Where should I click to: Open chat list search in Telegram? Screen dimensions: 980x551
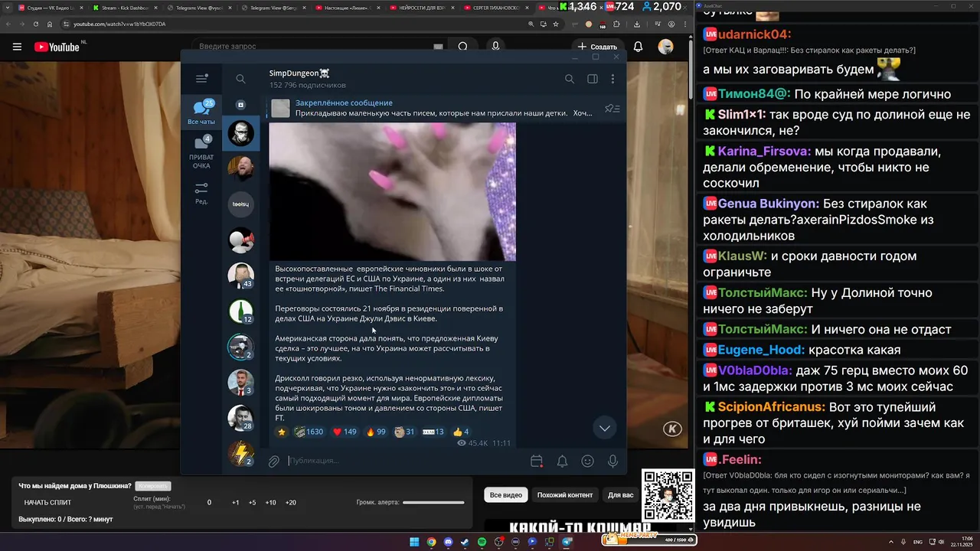click(240, 79)
